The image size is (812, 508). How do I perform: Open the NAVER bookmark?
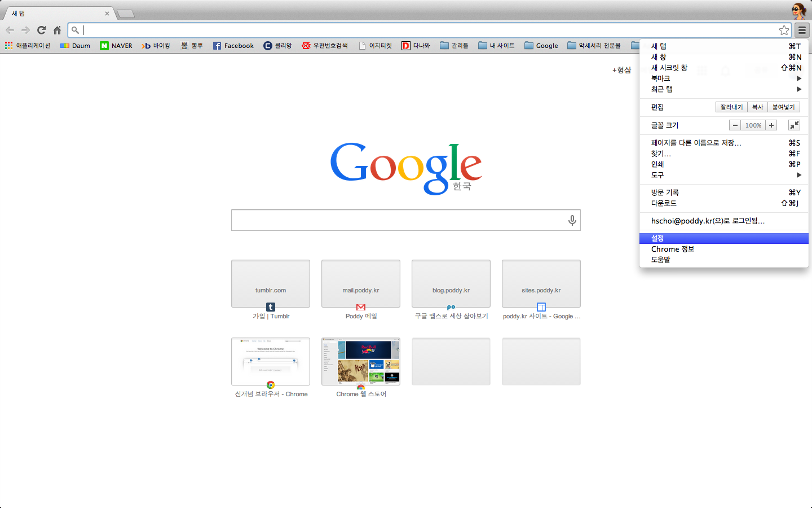click(116, 46)
